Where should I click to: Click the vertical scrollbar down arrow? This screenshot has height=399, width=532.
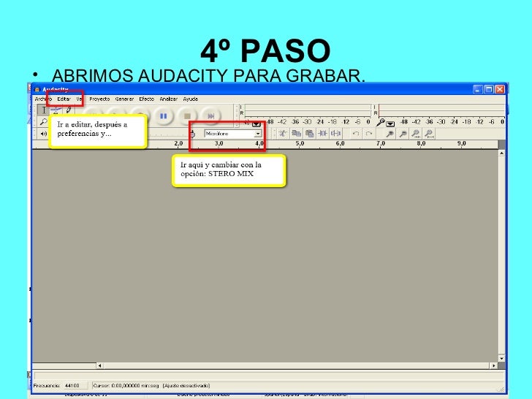pos(501,358)
